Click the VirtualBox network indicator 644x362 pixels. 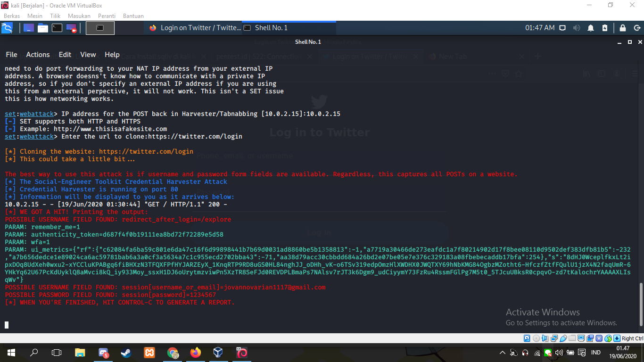pos(554,338)
